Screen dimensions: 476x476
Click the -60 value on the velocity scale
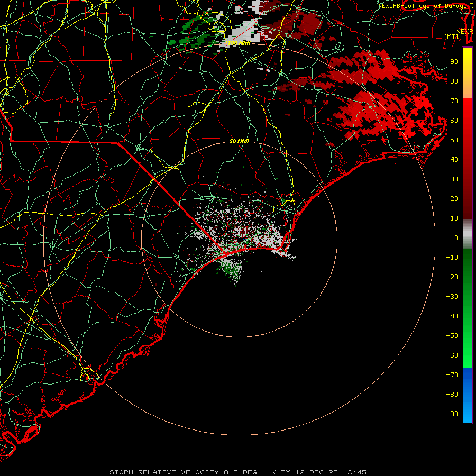coord(452,355)
